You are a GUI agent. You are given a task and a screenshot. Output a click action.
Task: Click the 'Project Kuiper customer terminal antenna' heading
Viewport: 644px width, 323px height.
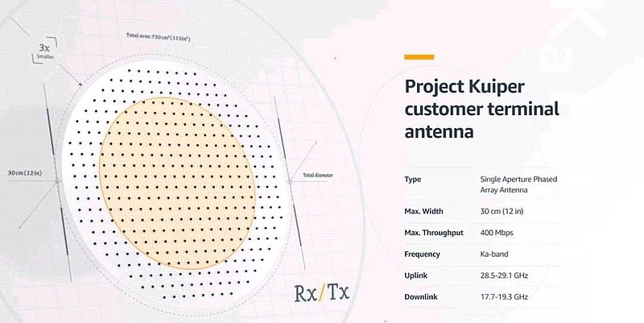pyautogui.click(x=481, y=110)
